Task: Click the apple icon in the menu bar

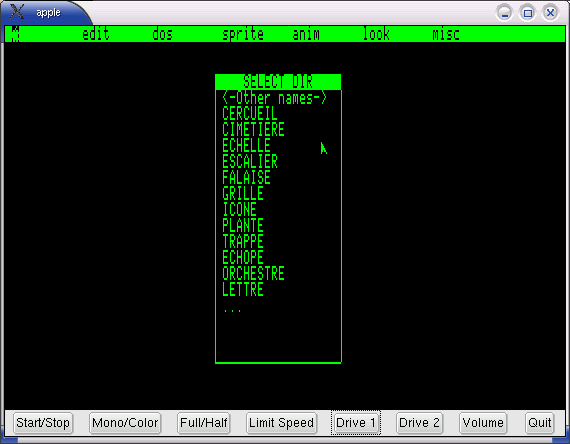Action: (15, 34)
